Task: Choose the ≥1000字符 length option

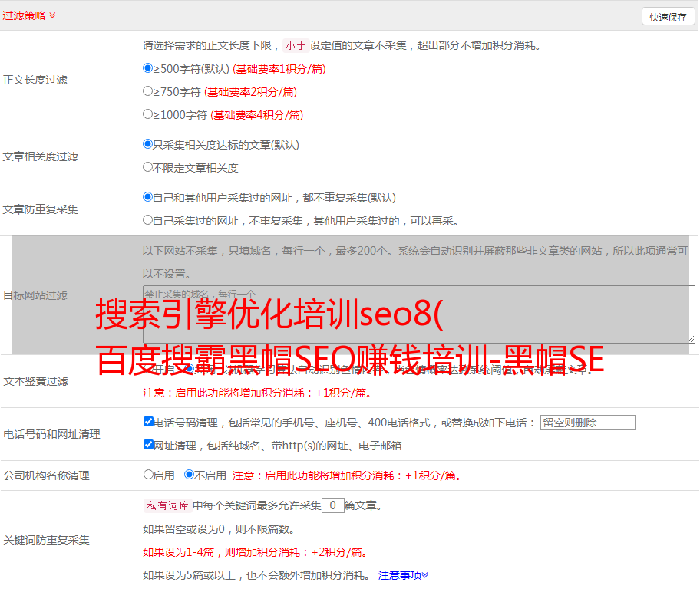Action: pyautogui.click(x=148, y=114)
